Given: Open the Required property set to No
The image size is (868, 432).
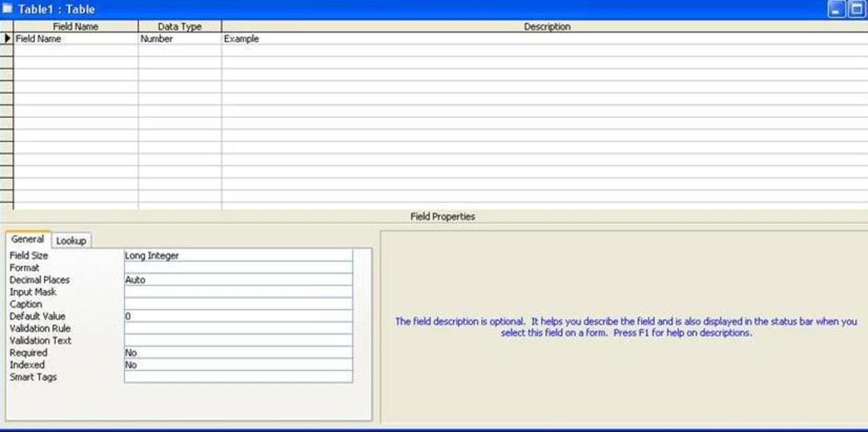Looking at the screenshot, I should coord(238,352).
